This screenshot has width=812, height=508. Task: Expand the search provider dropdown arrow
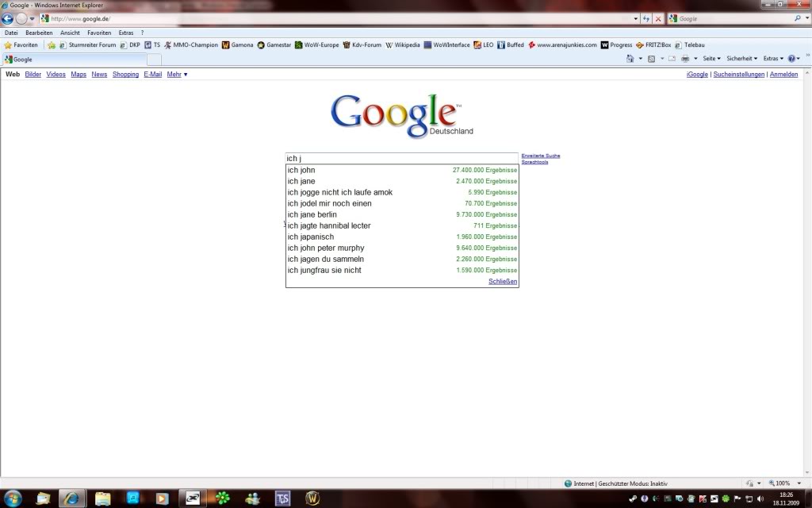806,18
